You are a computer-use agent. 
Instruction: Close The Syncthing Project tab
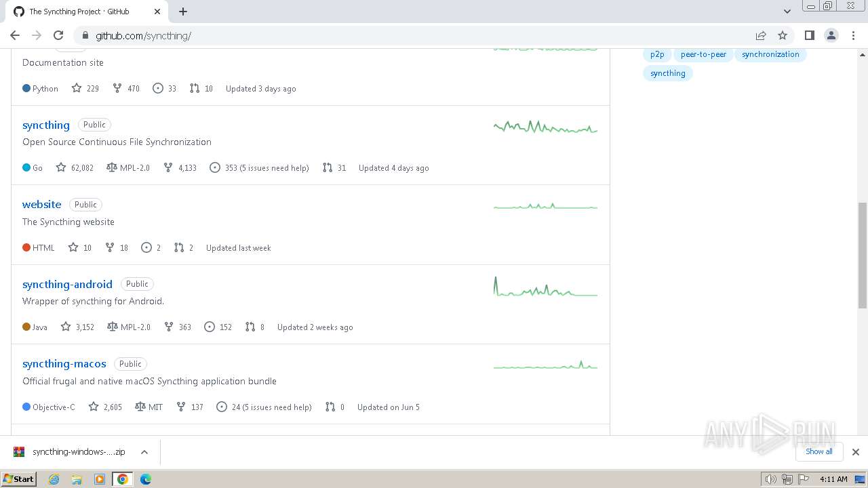[x=157, y=12]
